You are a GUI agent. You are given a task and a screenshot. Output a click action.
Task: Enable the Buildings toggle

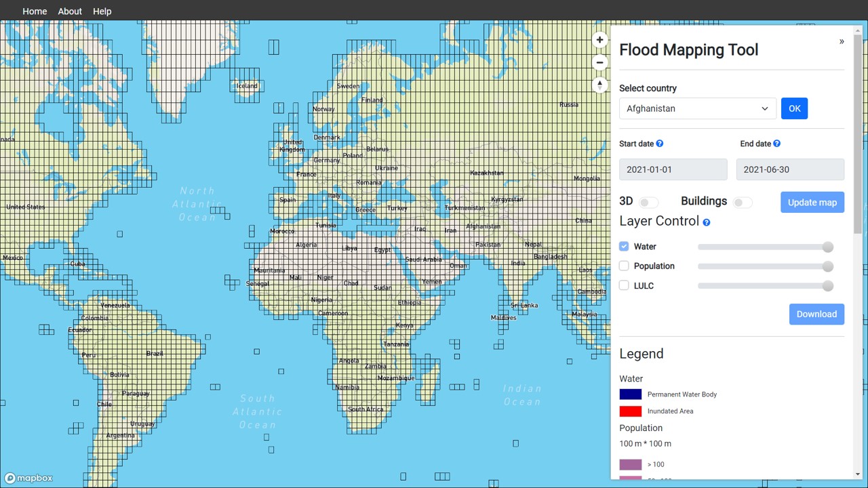(743, 203)
